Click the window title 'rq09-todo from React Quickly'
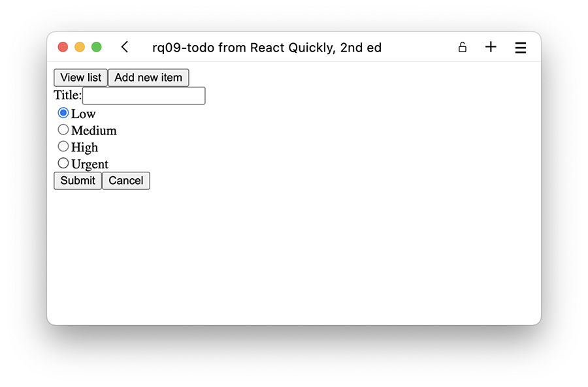The width and height of the screenshot is (588, 387). [267, 48]
